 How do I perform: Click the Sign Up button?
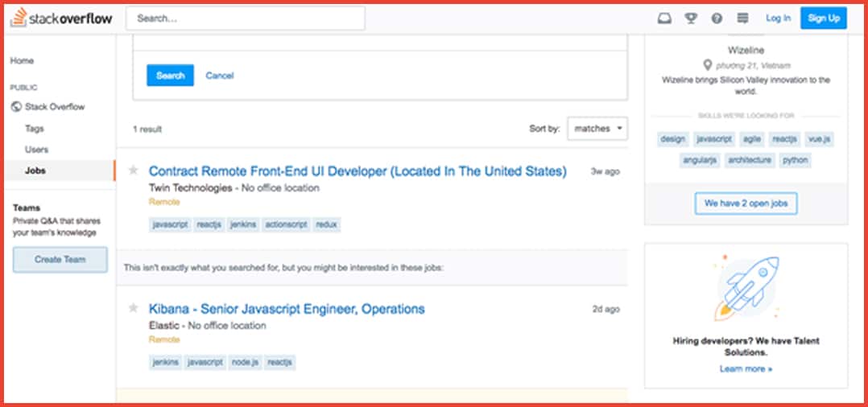[824, 18]
